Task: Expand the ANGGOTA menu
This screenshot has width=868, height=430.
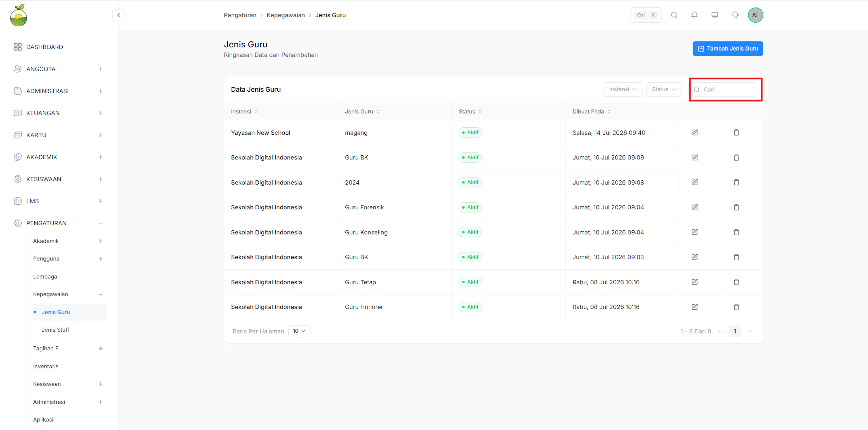Action: point(100,69)
